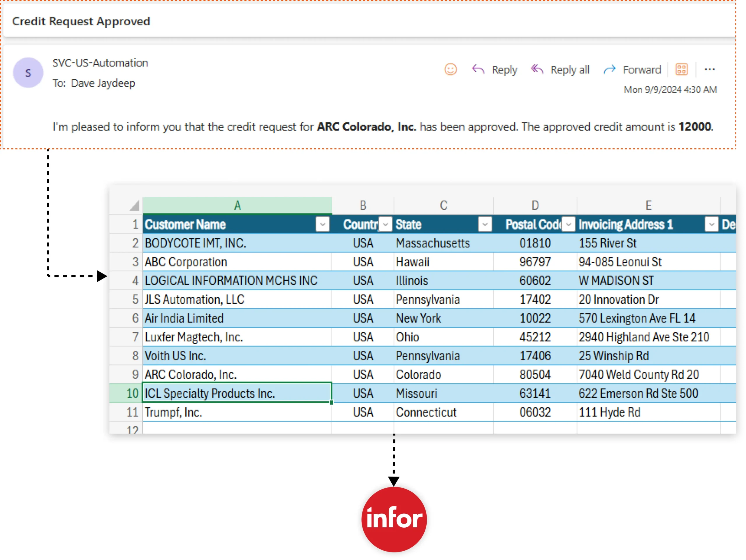Click the Credit Request Approved subject

[x=81, y=21]
